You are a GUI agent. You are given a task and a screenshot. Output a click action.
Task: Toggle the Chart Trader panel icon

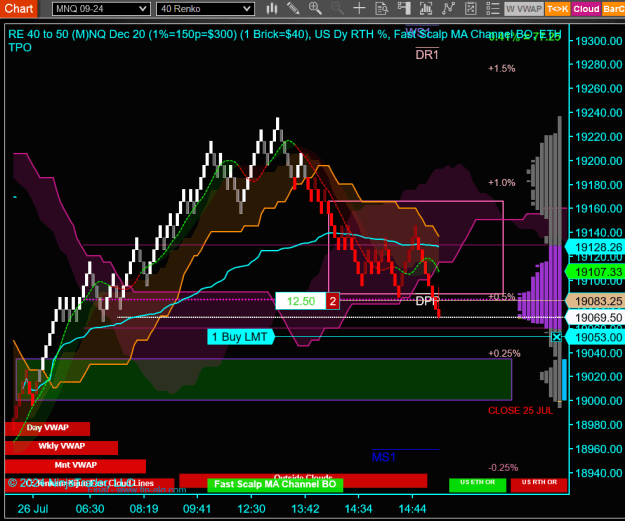tap(404, 8)
